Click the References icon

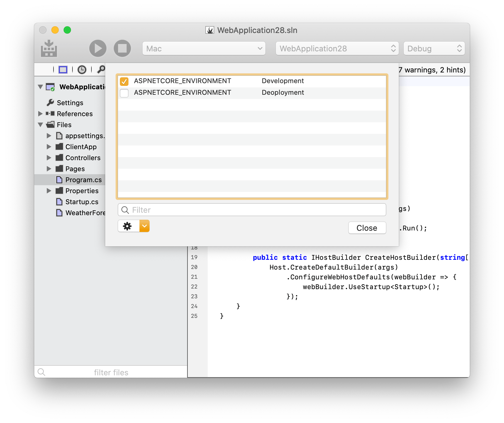[x=50, y=113]
